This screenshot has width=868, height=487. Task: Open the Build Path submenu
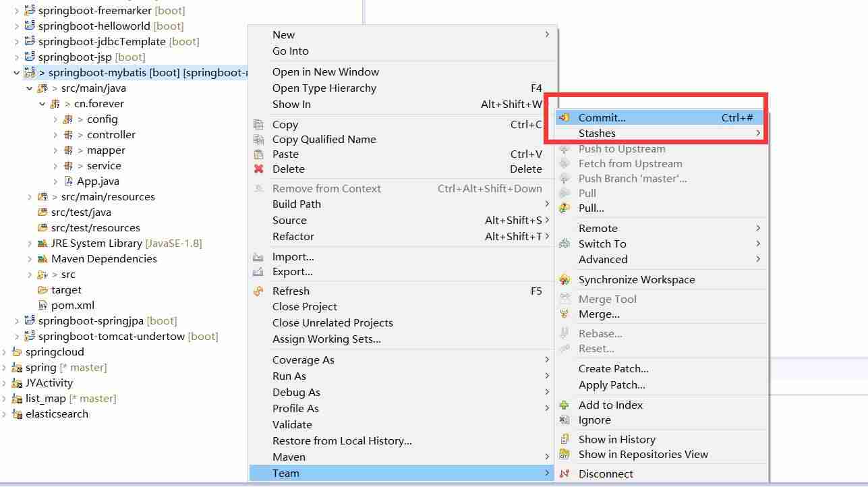click(x=403, y=204)
